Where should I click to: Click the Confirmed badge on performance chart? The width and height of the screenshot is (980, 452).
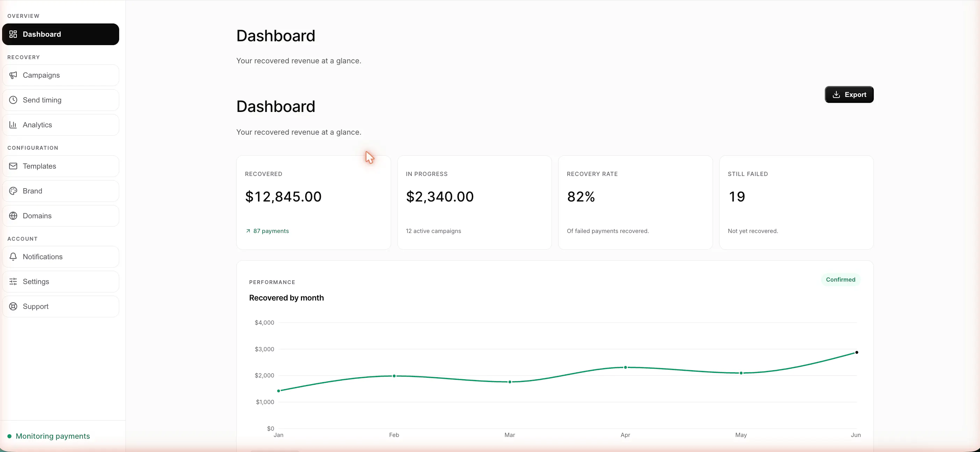click(x=841, y=280)
